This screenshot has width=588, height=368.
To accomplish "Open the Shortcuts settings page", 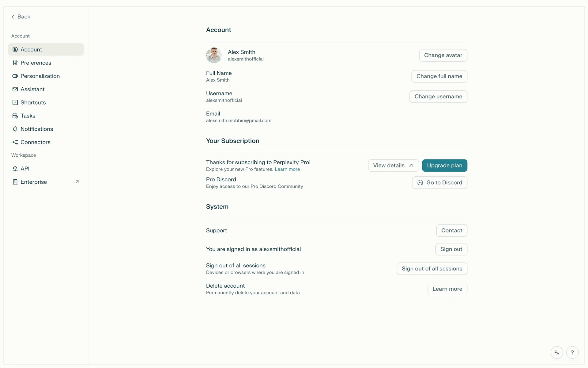I will click(x=33, y=102).
